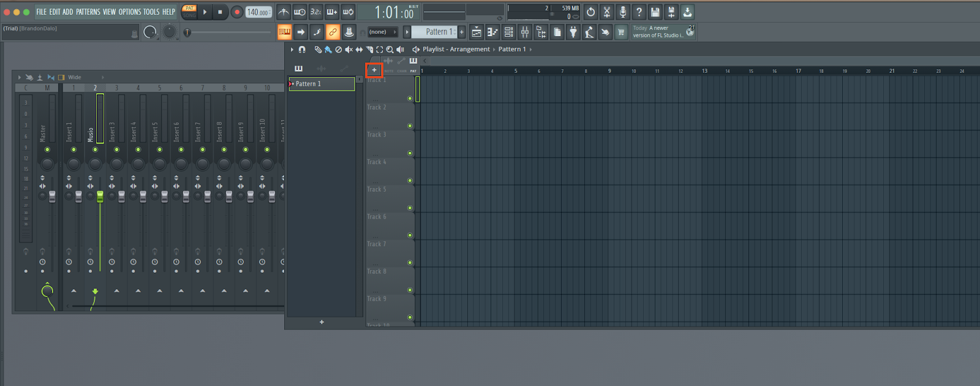This screenshot has width=980, height=386.
Task: Open the ADD menu
Action: (x=68, y=12)
